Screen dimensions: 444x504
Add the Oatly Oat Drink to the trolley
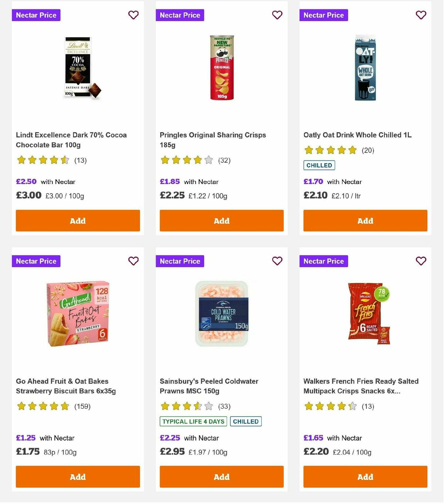(365, 221)
